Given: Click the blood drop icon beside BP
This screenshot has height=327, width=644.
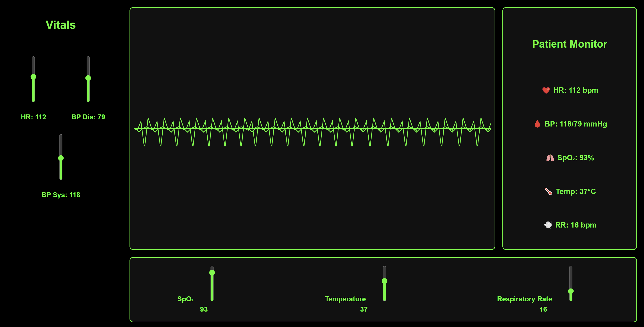Looking at the screenshot, I should (537, 124).
